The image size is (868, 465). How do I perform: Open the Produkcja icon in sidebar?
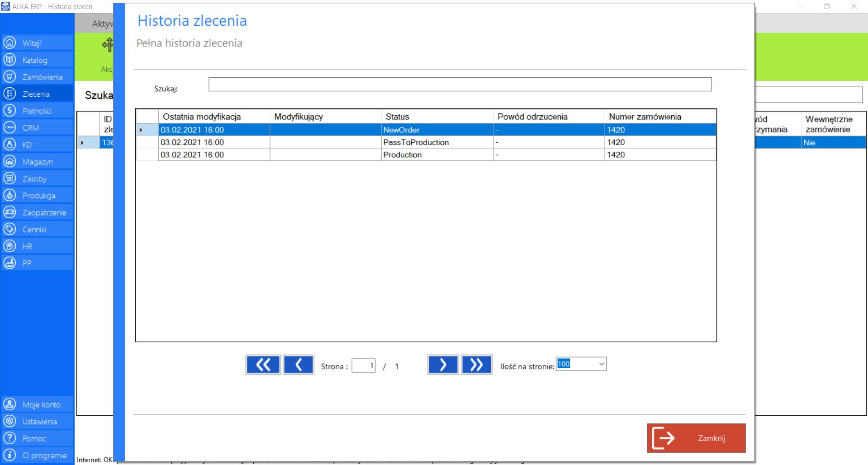(9, 195)
